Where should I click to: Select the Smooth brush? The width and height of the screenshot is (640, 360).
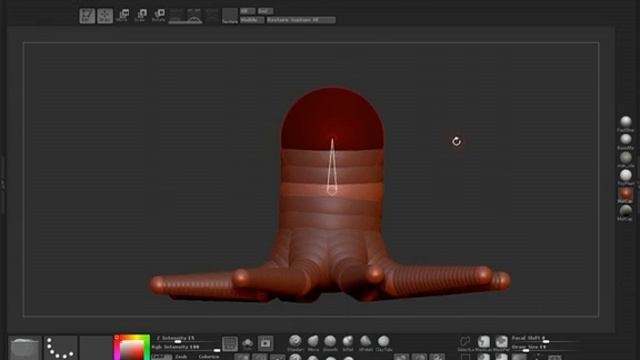click(x=330, y=343)
